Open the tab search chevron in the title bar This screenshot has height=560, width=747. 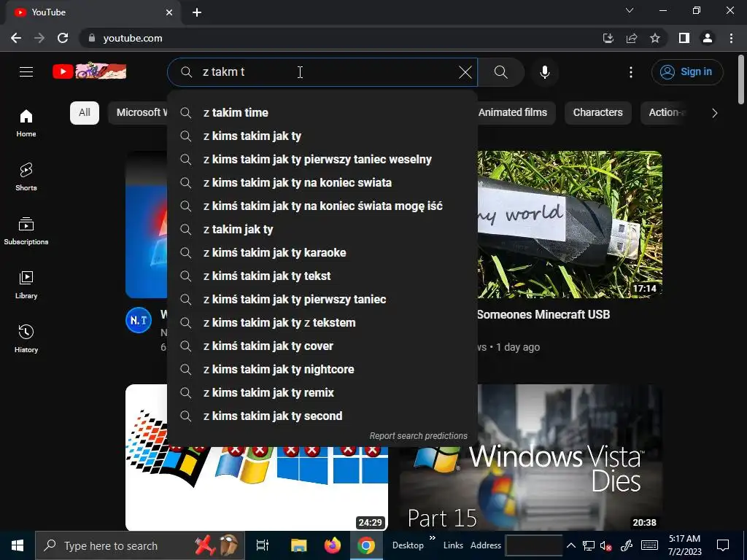pos(630,10)
